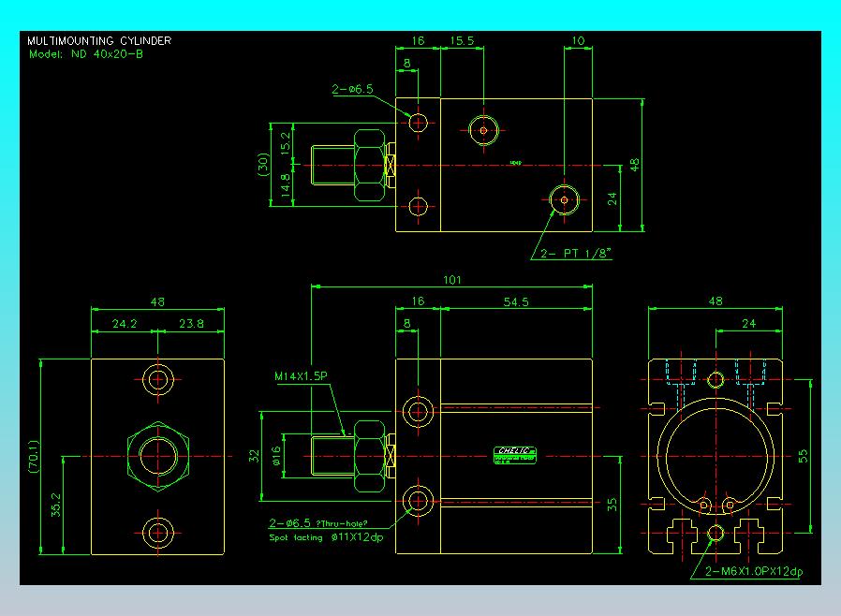
Task: Click the (30) reference dimension
Action: tap(263, 165)
